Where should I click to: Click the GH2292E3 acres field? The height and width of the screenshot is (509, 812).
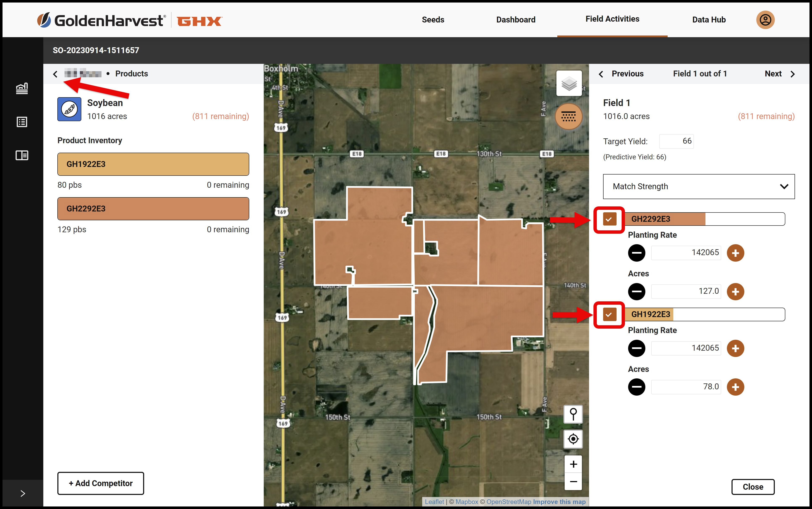[686, 291]
